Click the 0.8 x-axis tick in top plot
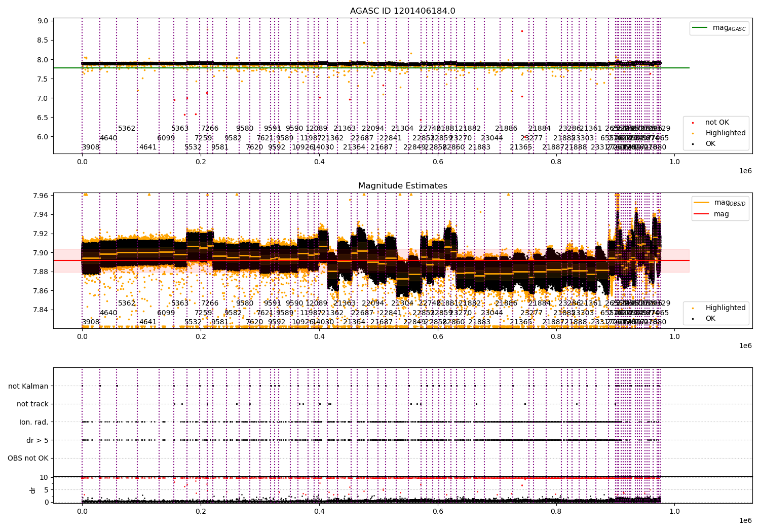The height and width of the screenshot is (532, 760). 556,162
